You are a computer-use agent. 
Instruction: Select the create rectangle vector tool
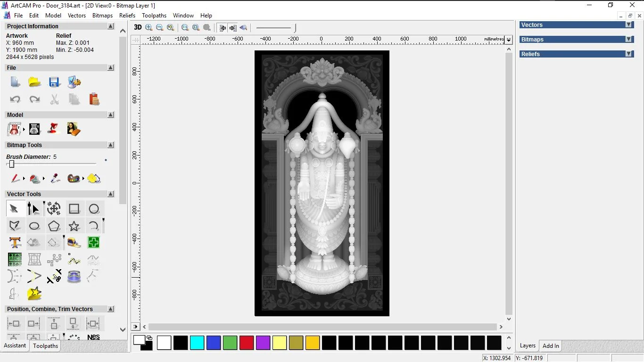coord(74,209)
